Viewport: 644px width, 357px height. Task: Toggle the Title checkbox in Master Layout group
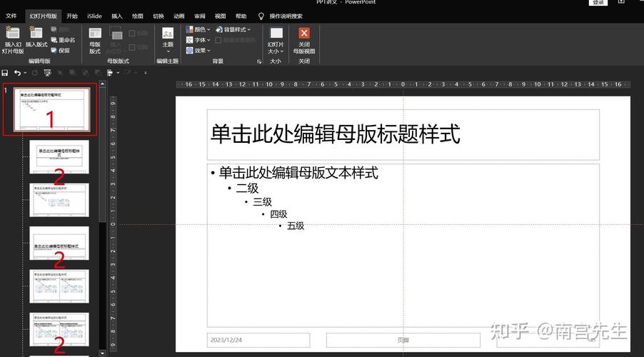tap(132, 34)
